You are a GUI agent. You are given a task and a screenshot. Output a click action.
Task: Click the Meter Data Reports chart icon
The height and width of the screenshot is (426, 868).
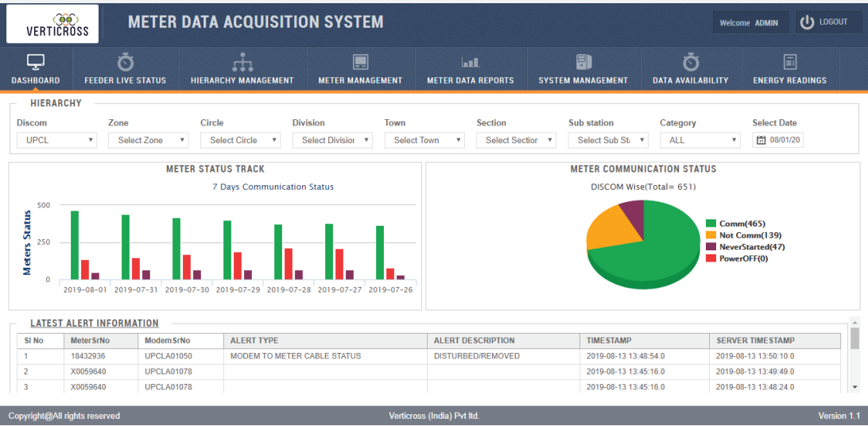click(471, 62)
